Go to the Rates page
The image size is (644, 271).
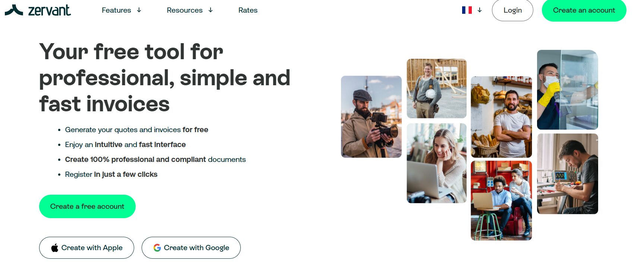[x=248, y=10]
